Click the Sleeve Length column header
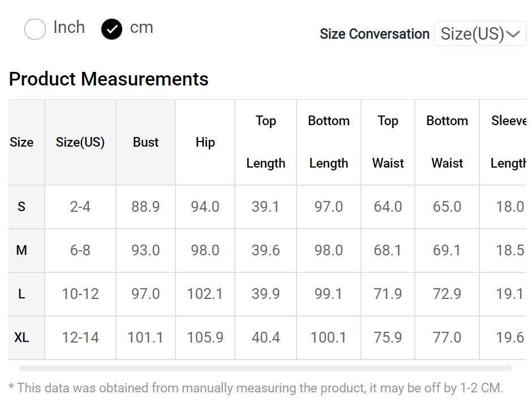This screenshot has height=402, width=532. click(x=508, y=142)
